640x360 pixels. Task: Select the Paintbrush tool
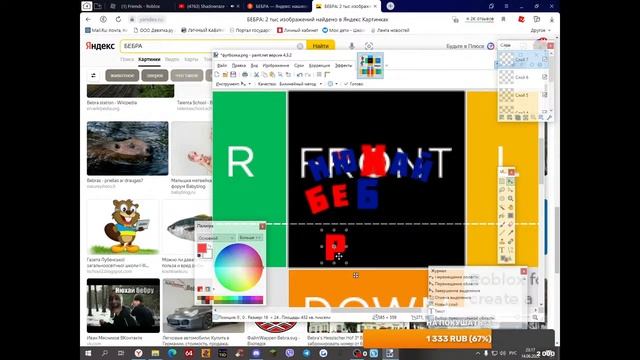502,224
